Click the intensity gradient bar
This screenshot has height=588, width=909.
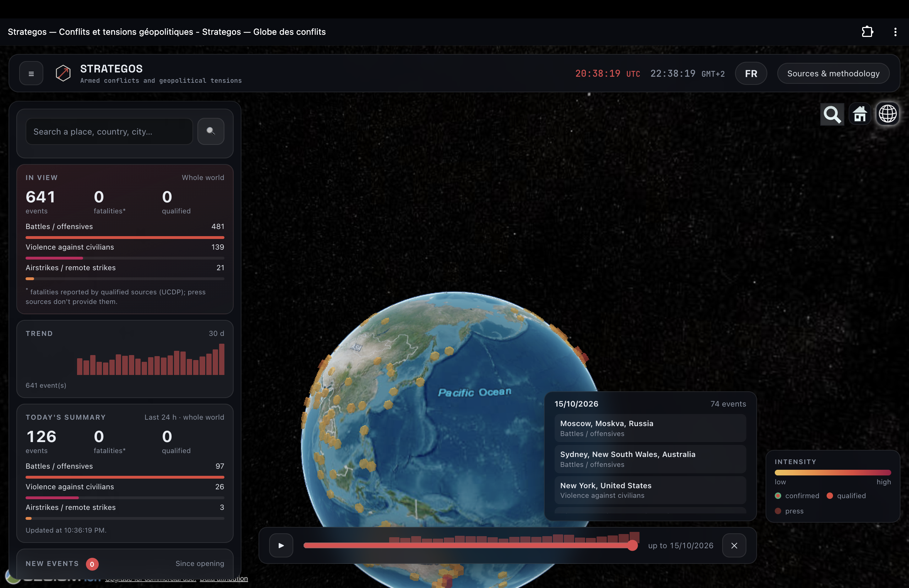[x=833, y=472]
